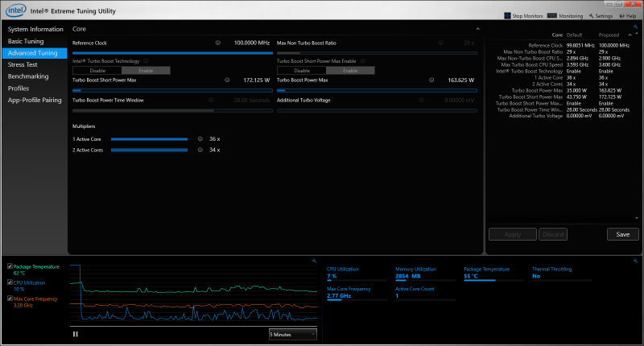Open Benchmarking tab

pyautogui.click(x=28, y=76)
